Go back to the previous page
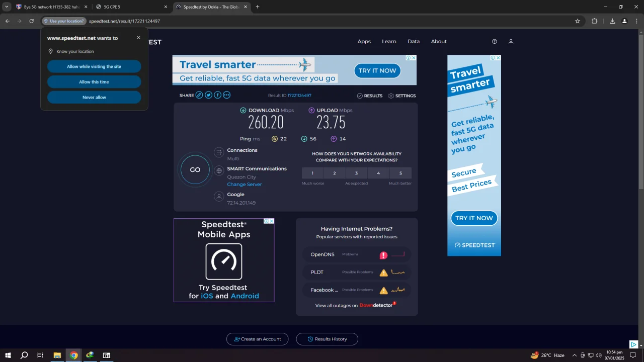Image resolution: width=644 pixels, height=362 pixels. pyautogui.click(x=8, y=21)
